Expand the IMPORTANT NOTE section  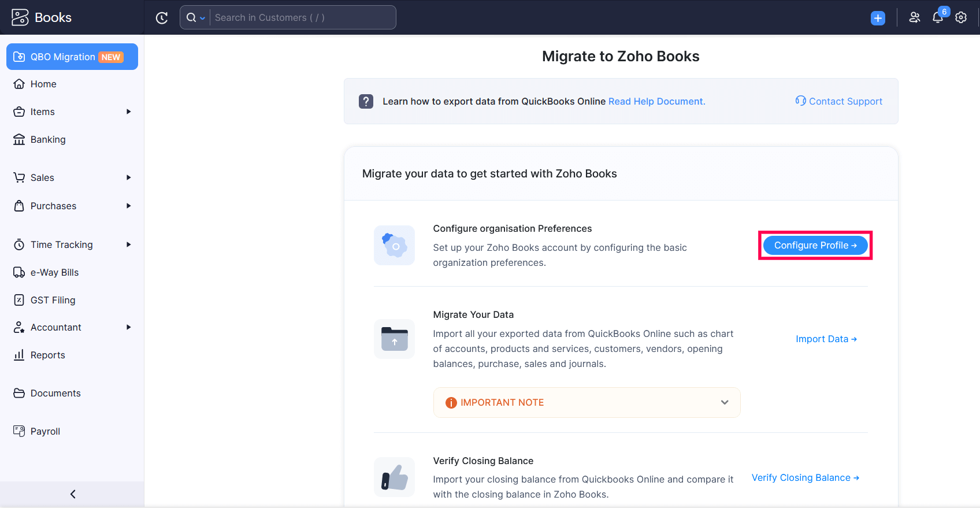point(724,402)
